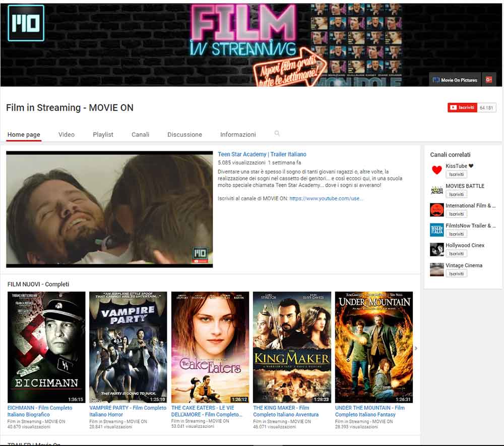Play the Teen Star Academy featured video
Image resolution: width=504 pixels, height=446 pixels.
(109, 209)
